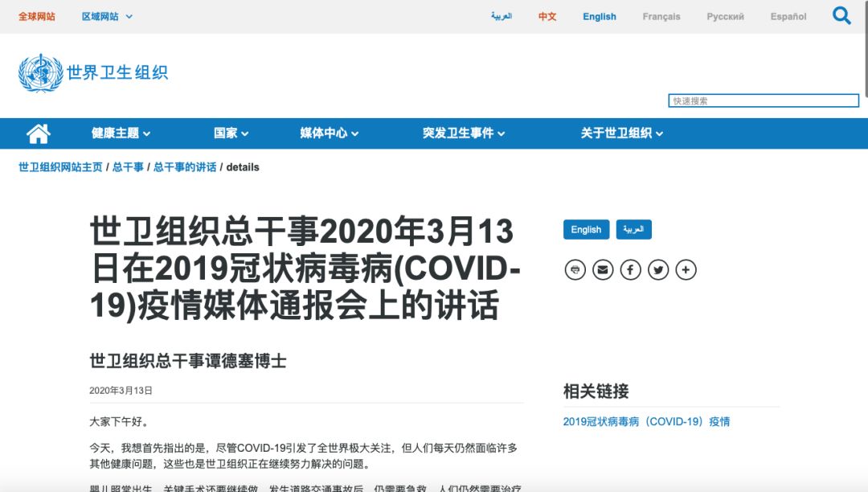
Task: Open 总干事 breadcrumb link
Action: tap(128, 167)
